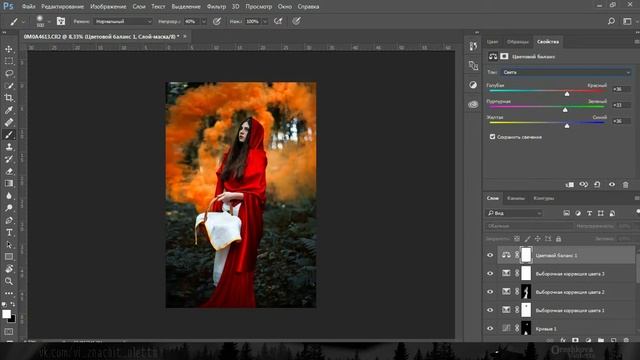Viewport: 640px width, 360px height.
Task: Switch to the Образцы tab
Action: point(518,42)
